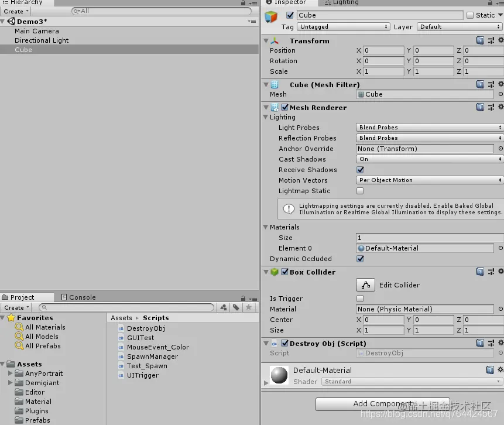The width and height of the screenshot is (504, 425).
Task: Pick Element 0 material selector circle
Action: pos(500,248)
